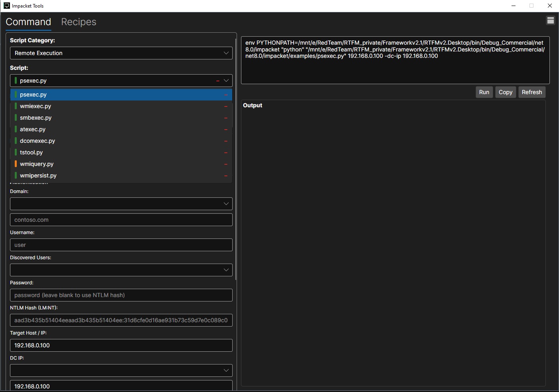559x392 pixels.
Task: Copy the command to clipboard
Action: point(506,92)
